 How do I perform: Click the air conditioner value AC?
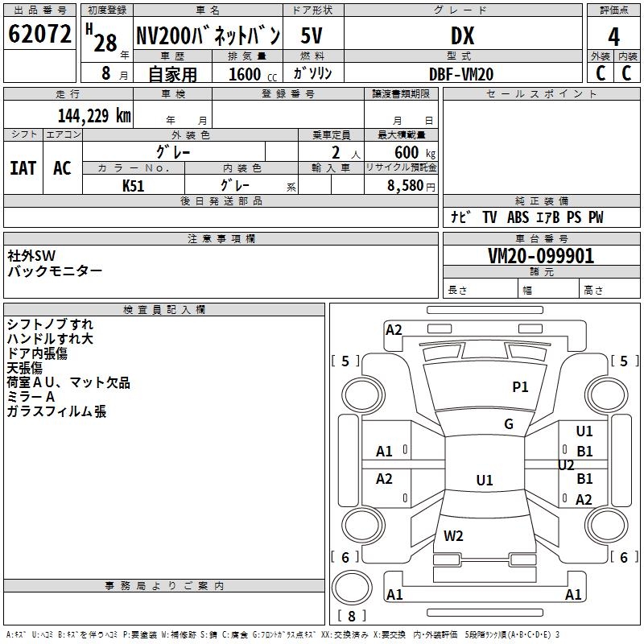[x=63, y=168]
